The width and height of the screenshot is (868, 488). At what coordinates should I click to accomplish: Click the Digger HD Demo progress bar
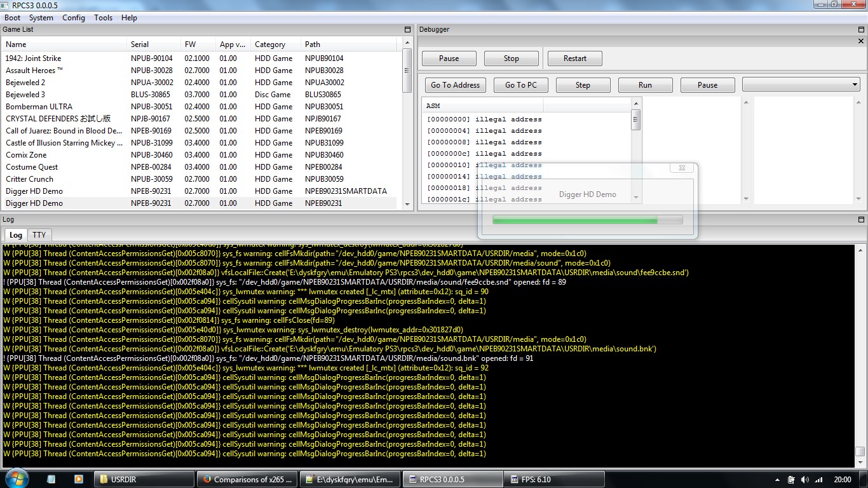(x=587, y=220)
